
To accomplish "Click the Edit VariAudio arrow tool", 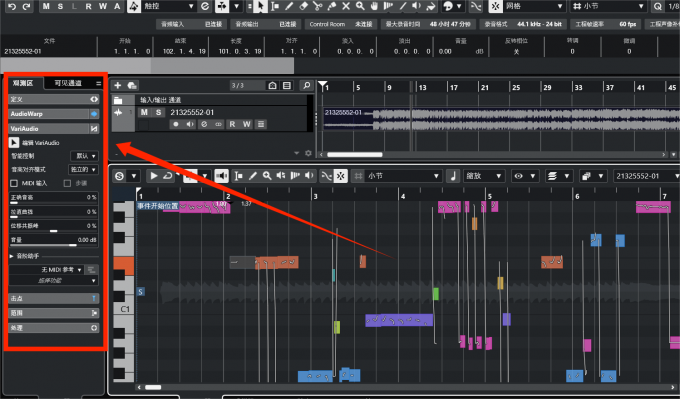I will coord(14,142).
